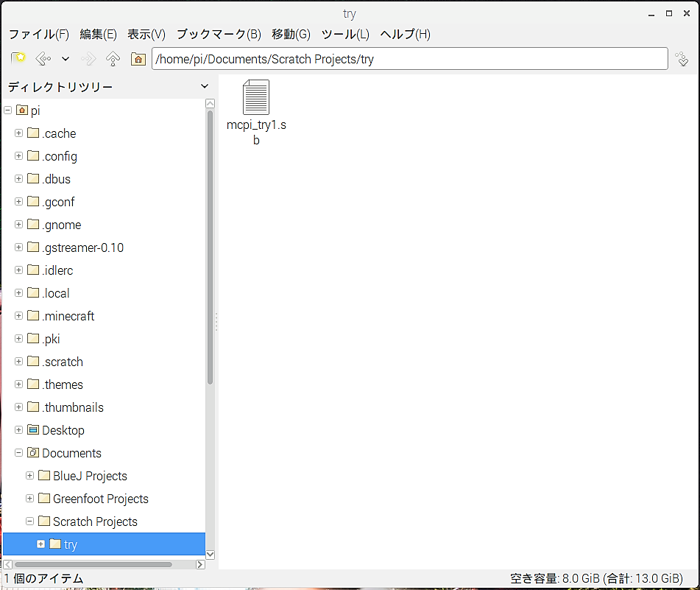Expand the Desktop tree node
The width and height of the screenshot is (700, 590).
tap(18, 429)
